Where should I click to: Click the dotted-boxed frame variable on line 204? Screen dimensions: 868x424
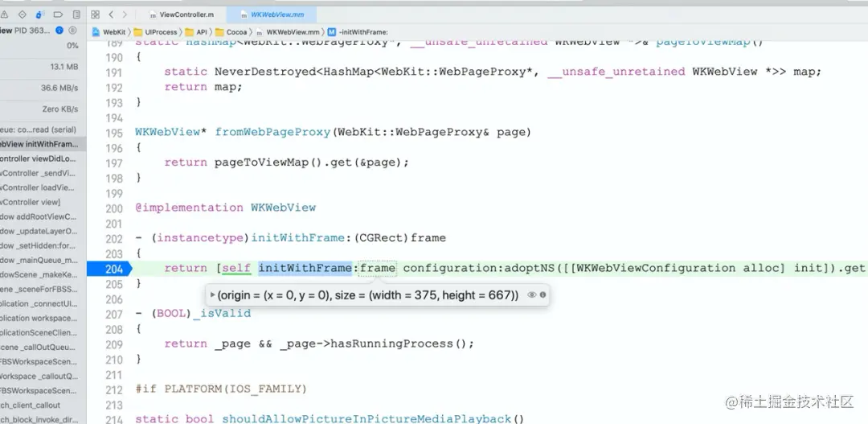[378, 268]
